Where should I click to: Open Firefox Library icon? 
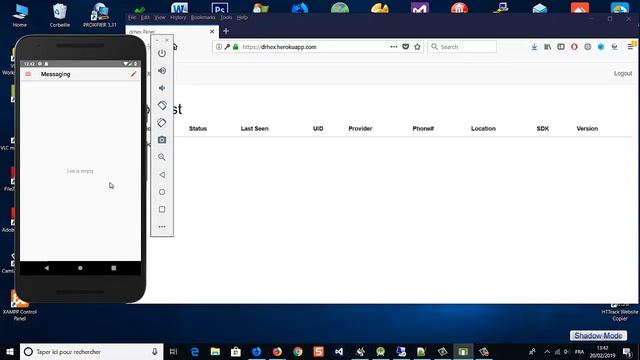[x=548, y=47]
